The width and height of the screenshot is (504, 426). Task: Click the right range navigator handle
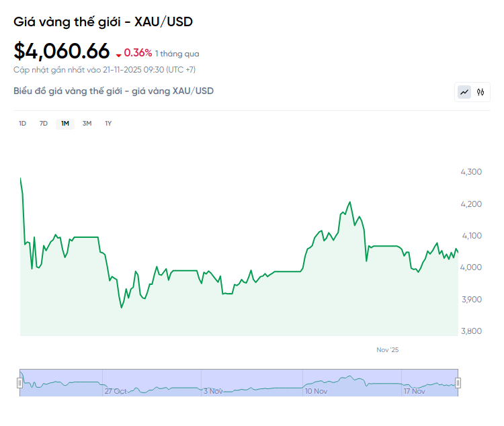click(x=458, y=383)
